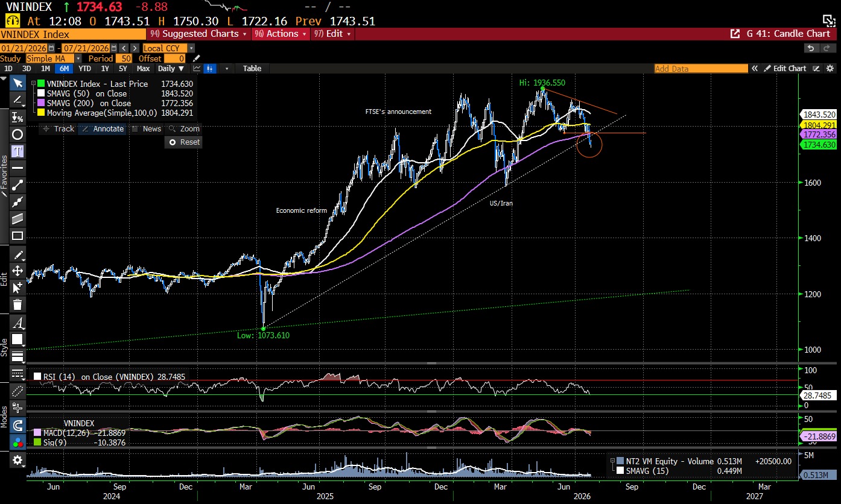The image size is (841, 504).
Task: Shift date range forward with right arrow
Action: coord(134,48)
